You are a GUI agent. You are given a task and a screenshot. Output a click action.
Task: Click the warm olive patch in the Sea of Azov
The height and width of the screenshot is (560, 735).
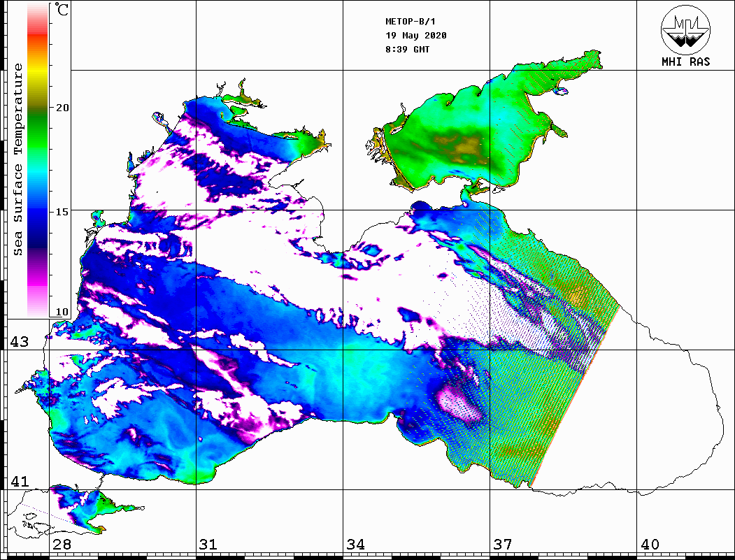coord(462,145)
